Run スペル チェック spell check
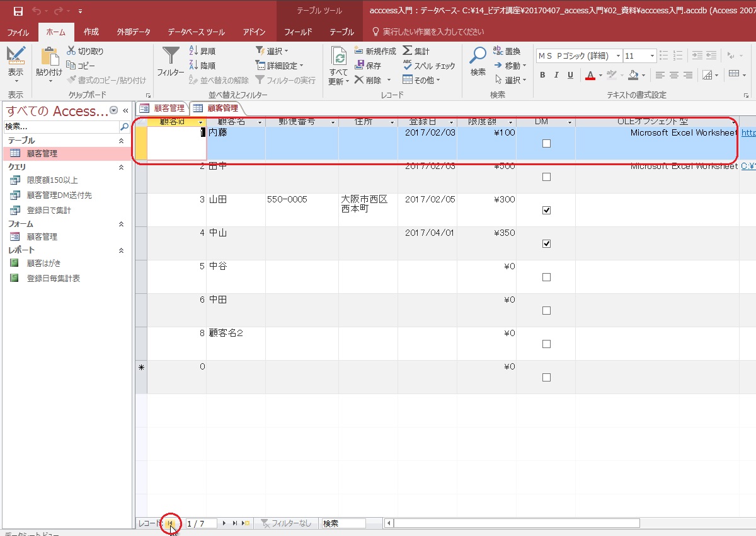The height and width of the screenshot is (536, 756). click(x=429, y=66)
